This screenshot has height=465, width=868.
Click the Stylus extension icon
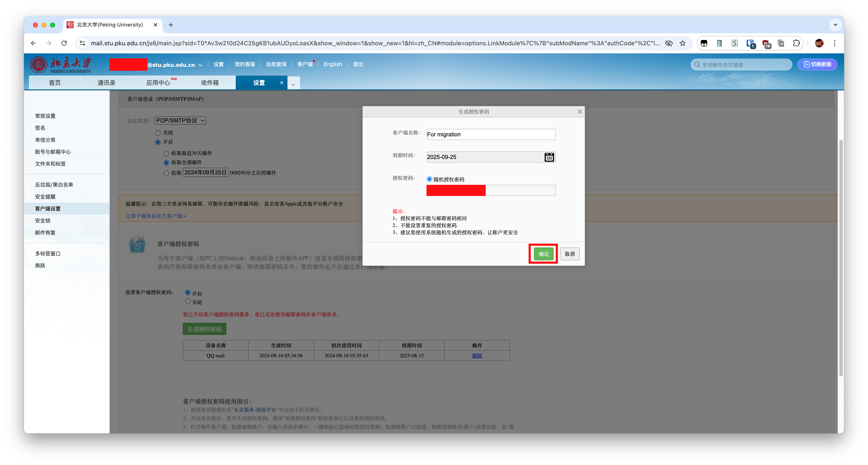[x=735, y=43]
